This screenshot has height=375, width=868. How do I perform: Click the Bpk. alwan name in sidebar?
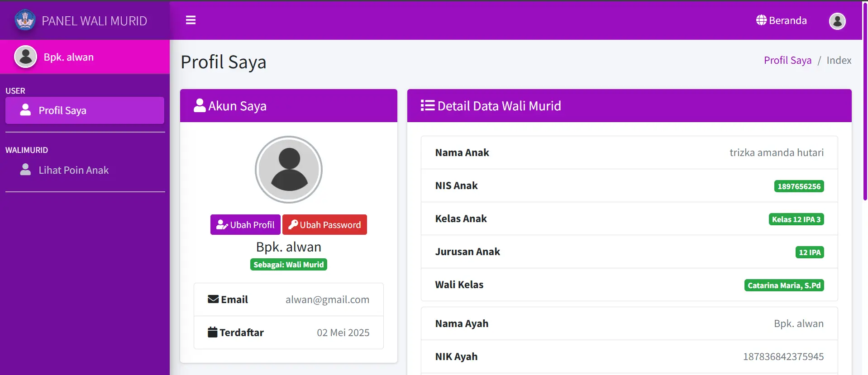click(69, 57)
